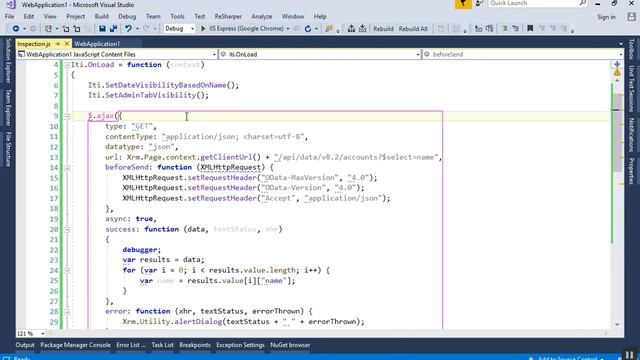Open the File menu

pyautogui.click(x=9, y=17)
